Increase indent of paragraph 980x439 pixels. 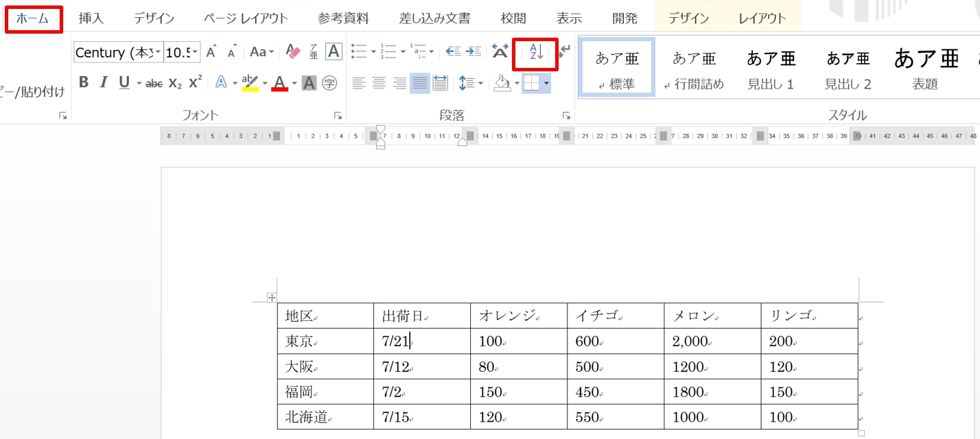tap(474, 51)
